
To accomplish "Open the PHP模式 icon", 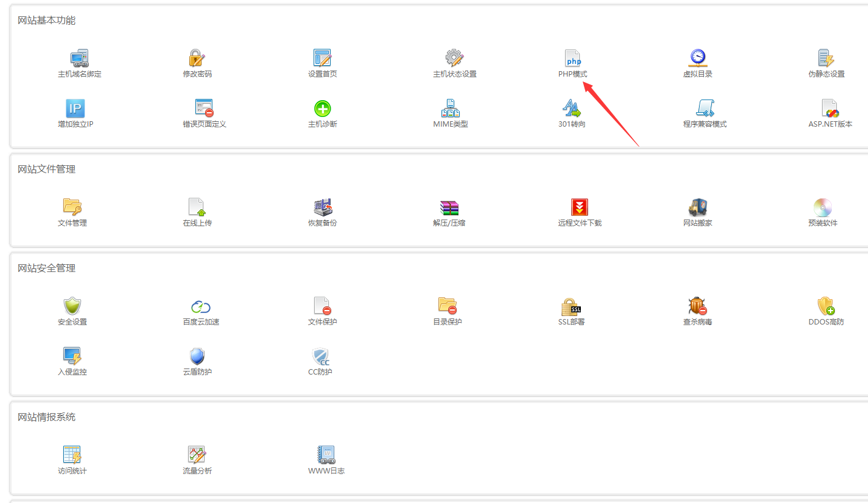I will tap(572, 59).
